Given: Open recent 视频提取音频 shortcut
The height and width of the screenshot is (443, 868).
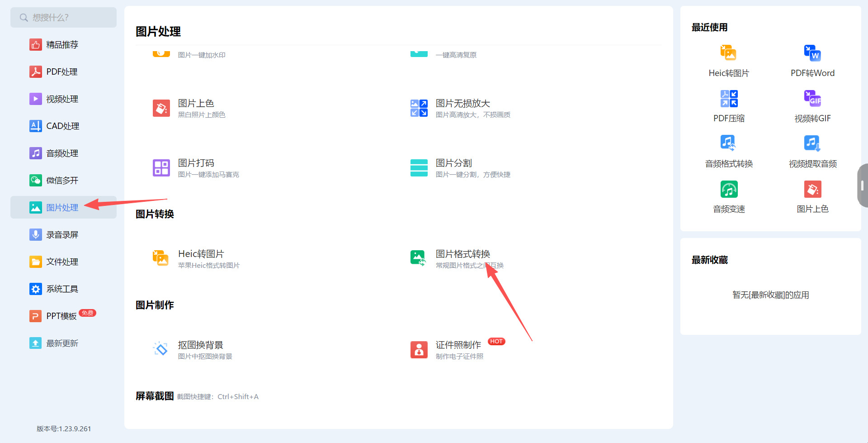Looking at the screenshot, I should click(812, 151).
